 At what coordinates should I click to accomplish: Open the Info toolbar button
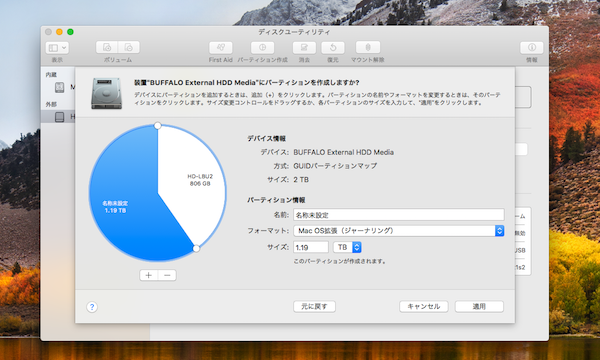click(x=532, y=47)
